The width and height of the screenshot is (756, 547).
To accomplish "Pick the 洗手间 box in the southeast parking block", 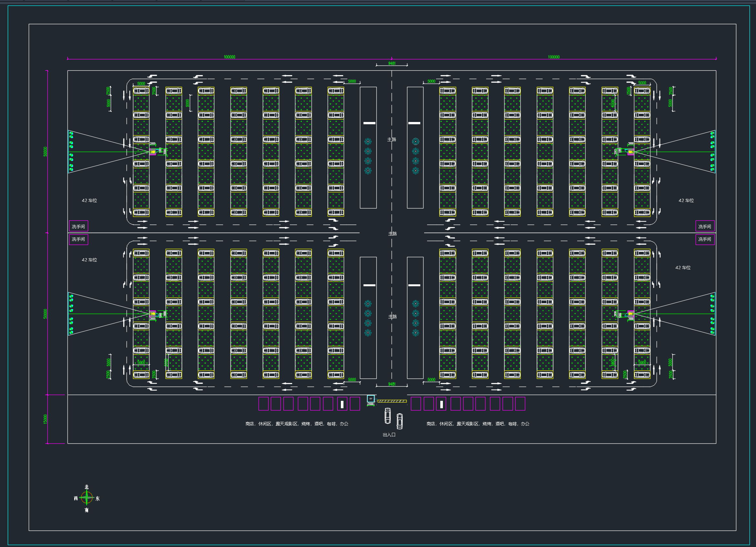I will 705,239.
